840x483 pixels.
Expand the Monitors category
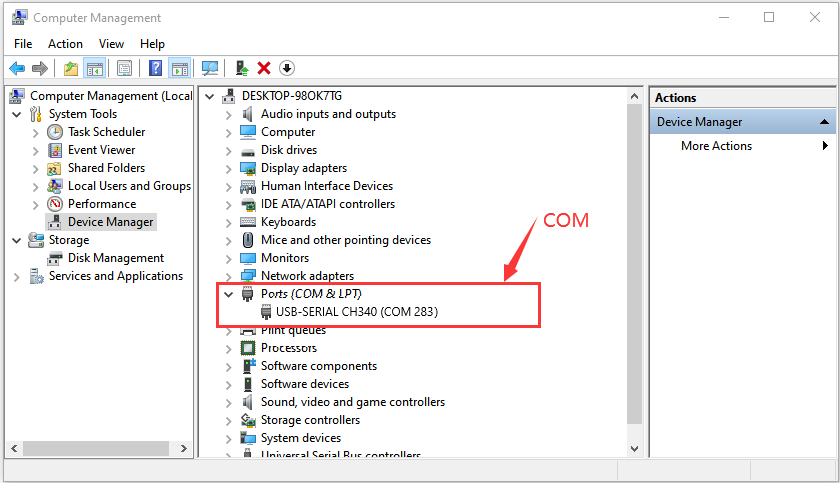pyautogui.click(x=229, y=259)
